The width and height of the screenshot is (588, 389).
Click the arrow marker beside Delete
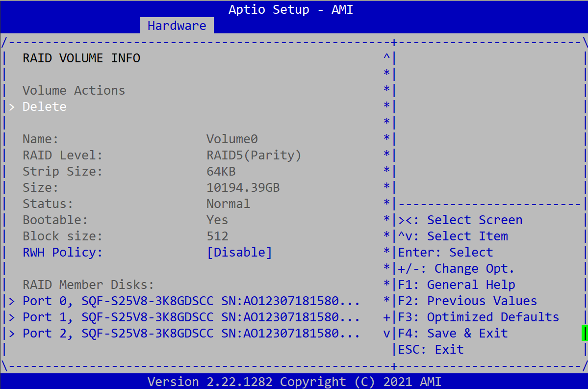(x=12, y=106)
